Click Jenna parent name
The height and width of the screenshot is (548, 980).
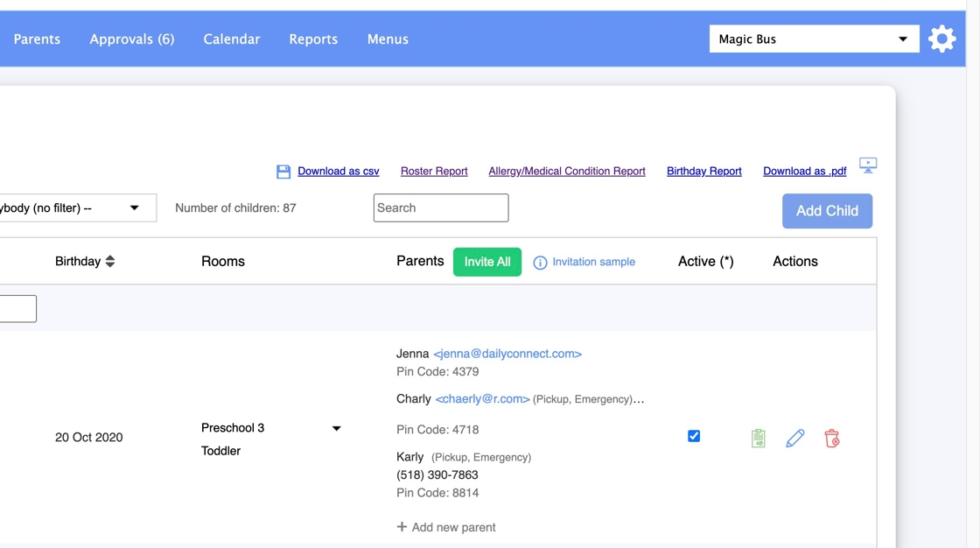pos(412,354)
